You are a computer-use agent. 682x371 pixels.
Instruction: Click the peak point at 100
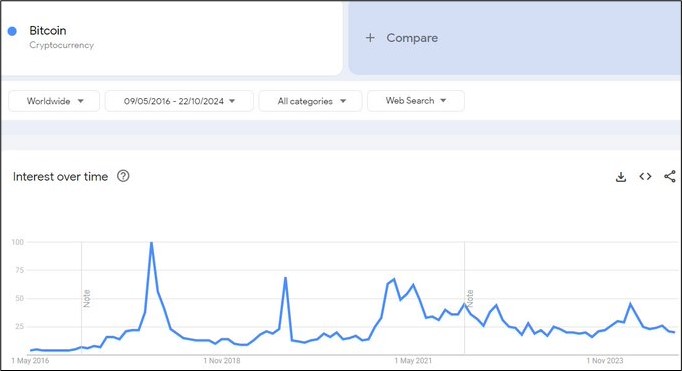tap(151, 242)
